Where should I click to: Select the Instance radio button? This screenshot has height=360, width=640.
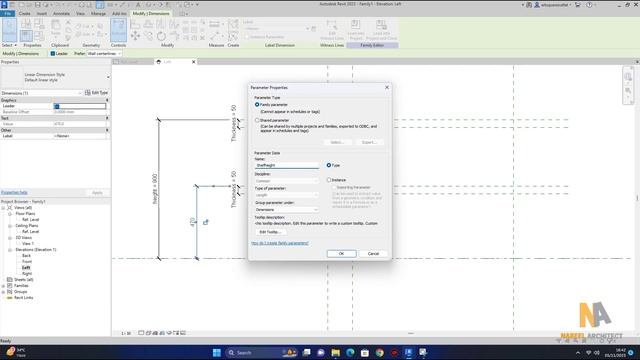[x=329, y=180]
